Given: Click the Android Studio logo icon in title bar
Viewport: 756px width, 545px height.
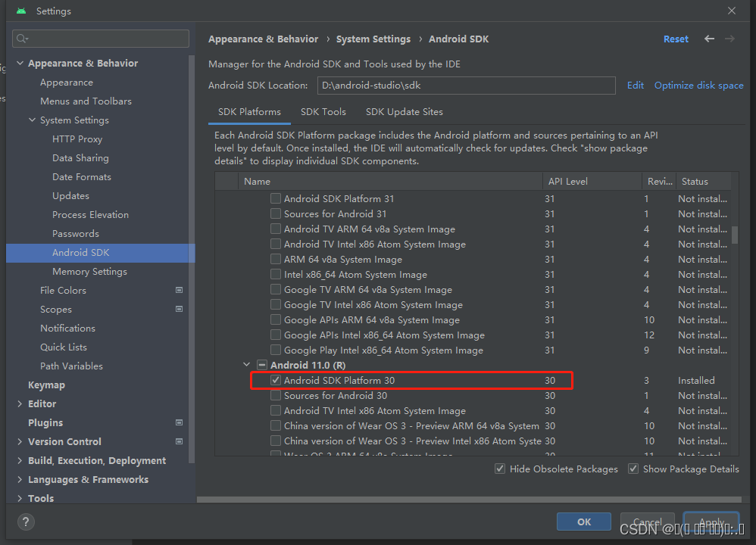Looking at the screenshot, I should [21, 11].
